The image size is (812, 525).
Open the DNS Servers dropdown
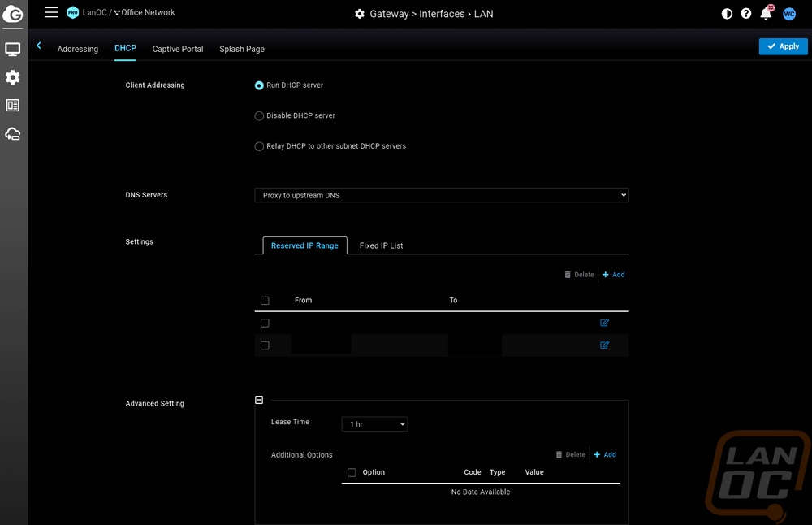(x=442, y=195)
